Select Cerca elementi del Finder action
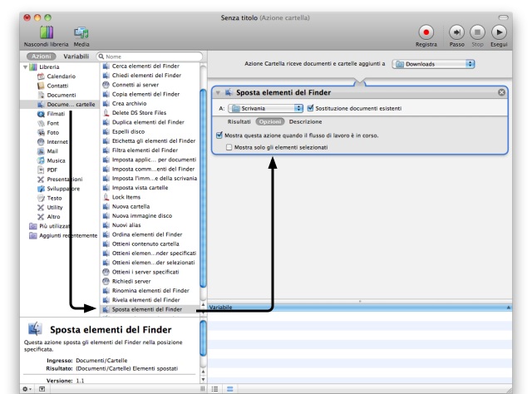Viewport: 532px width, 394px height. tap(145, 66)
